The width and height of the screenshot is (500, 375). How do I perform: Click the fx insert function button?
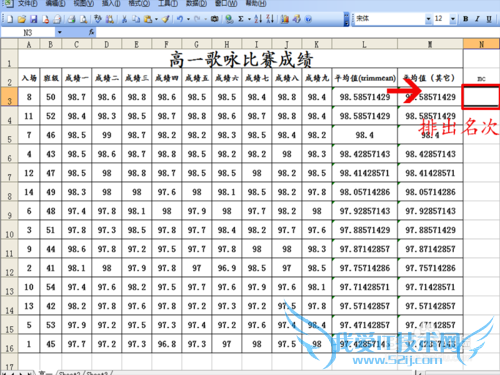(91, 32)
